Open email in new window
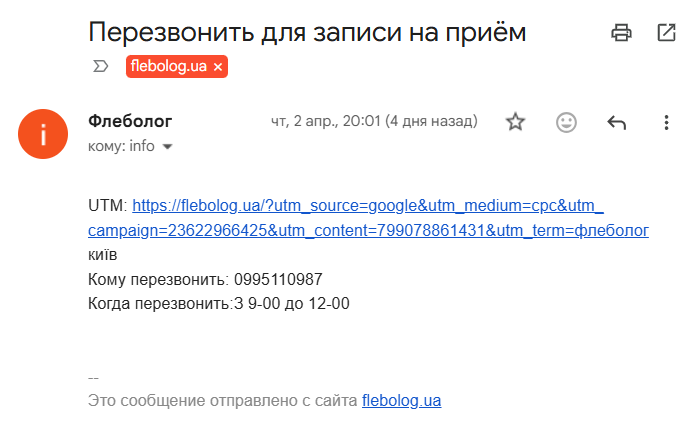Screen dimensions: 698x434 click(x=667, y=33)
